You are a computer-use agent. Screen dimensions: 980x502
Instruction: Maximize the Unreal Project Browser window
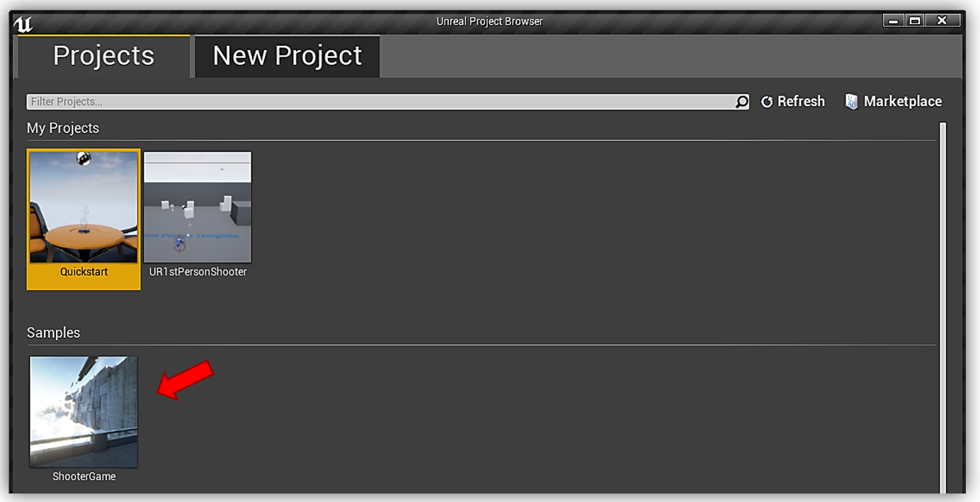[x=914, y=21]
